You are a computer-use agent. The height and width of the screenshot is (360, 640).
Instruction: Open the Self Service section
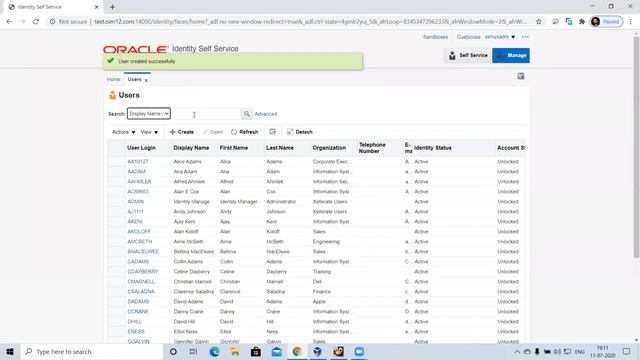(468, 56)
